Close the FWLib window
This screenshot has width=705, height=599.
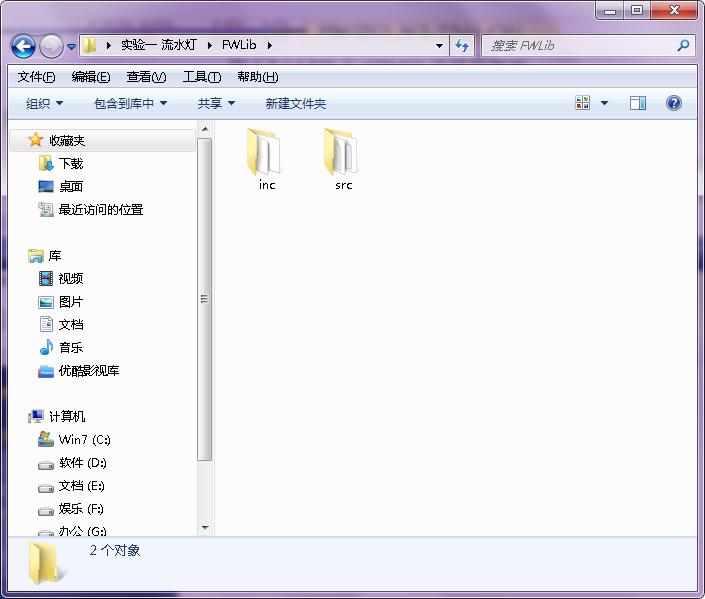(x=674, y=10)
